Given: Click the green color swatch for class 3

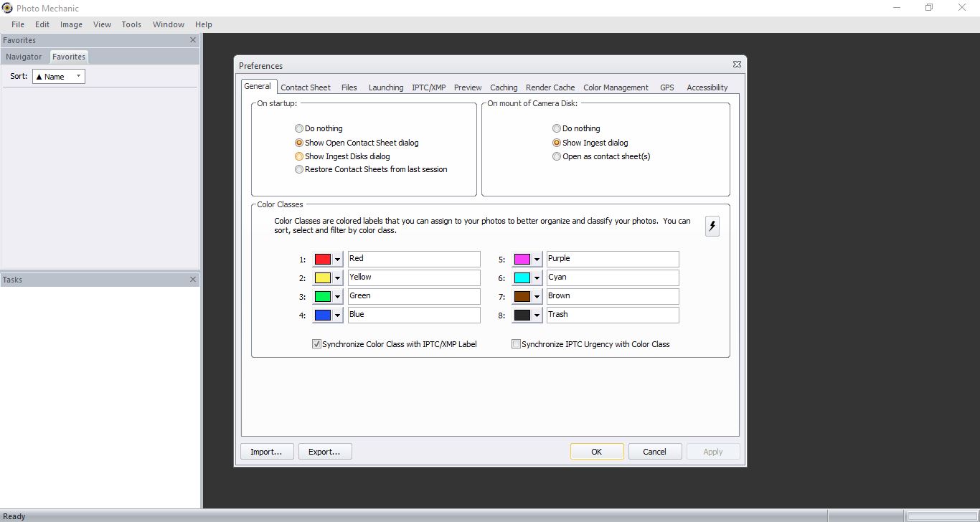Looking at the screenshot, I should click(x=323, y=297).
